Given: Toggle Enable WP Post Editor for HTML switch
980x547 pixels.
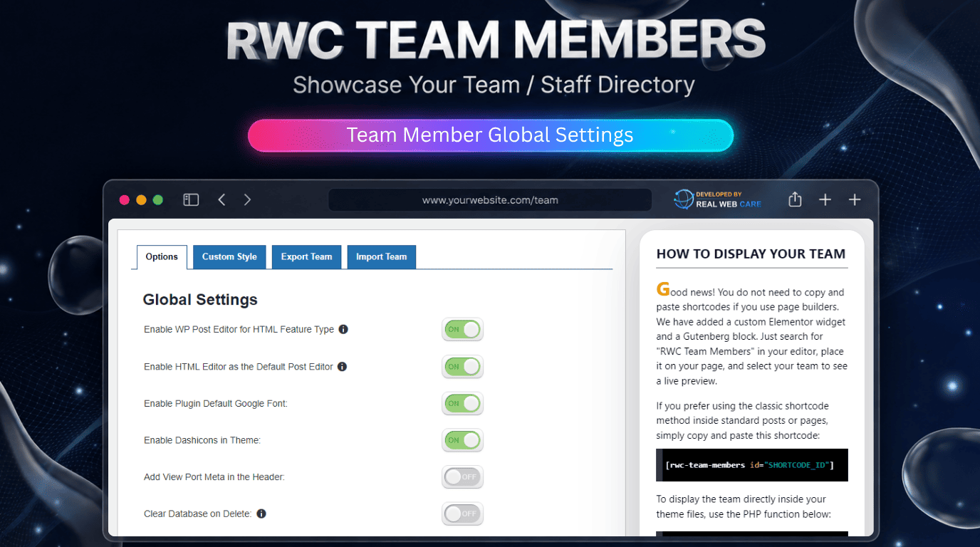Looking at the screenshot, I should [x=463, y=330].
